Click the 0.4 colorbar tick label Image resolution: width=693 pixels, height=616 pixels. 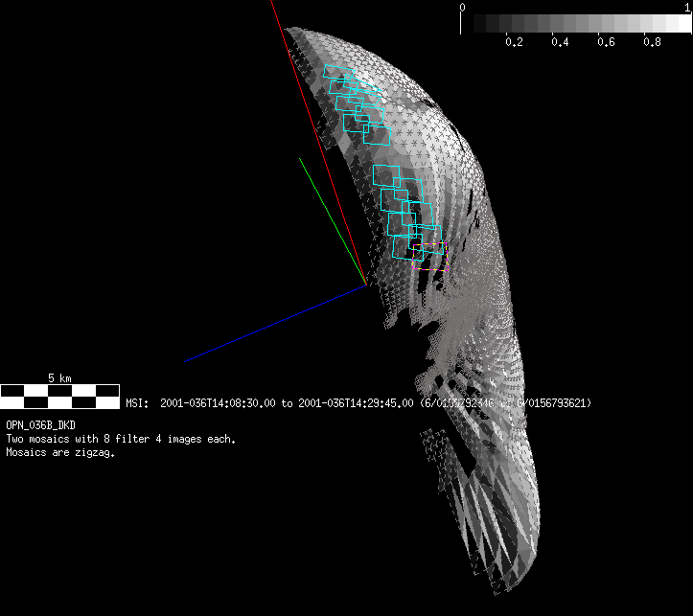[x=560, y=43]
